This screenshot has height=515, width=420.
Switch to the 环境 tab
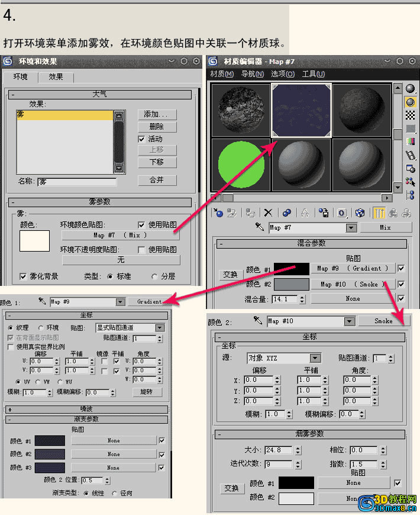click(x=20, y=77)
